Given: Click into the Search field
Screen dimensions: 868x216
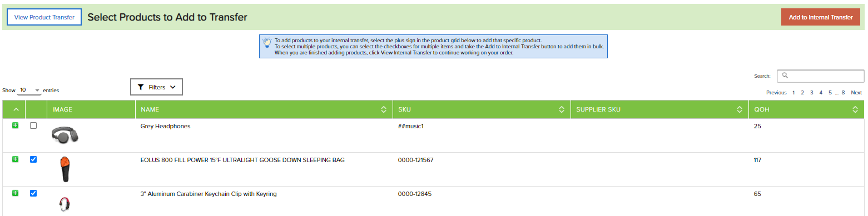Looking at the screenshot, I should (x=820, y=76).
